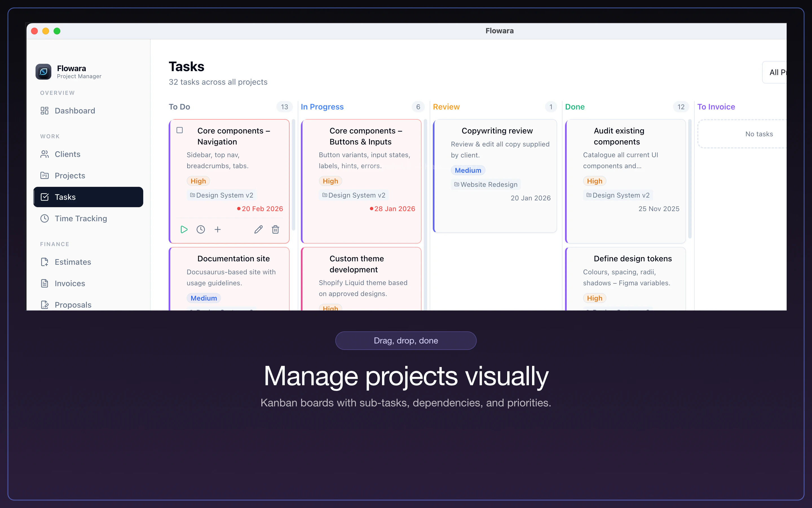Click the overdue date 28 Jan 2026
This screenshot has height=508, width=812.
click(x=392, y=209)
